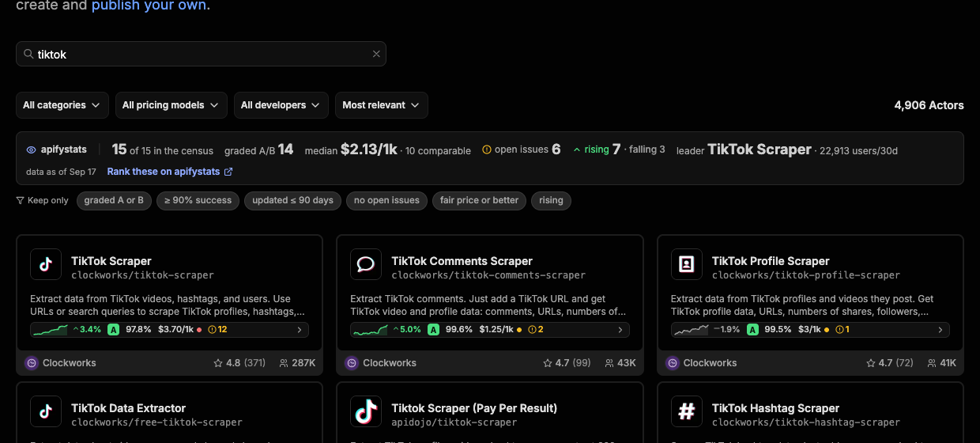
Task: Click star rating 4.8 (371) on TikTok Scraper
Action: coord(239,363)
